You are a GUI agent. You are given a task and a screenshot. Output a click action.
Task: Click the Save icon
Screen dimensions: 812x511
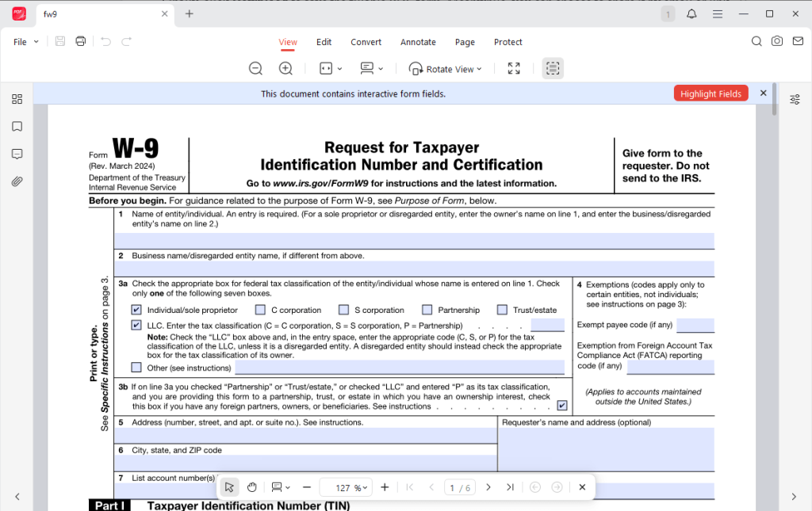tap(60, 41)
